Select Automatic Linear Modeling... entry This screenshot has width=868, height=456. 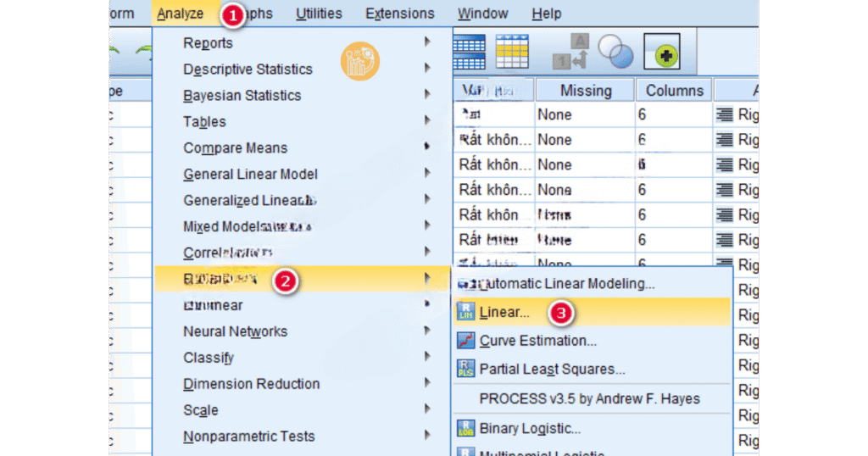tap(566, 284)
